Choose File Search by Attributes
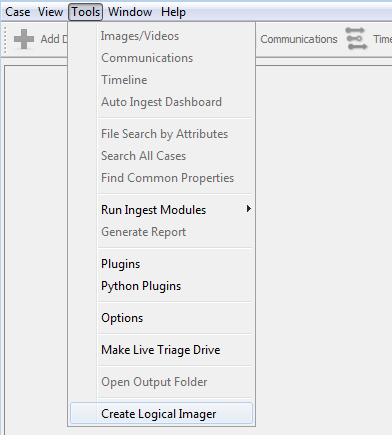392x435 pixels. pos(162,134)
